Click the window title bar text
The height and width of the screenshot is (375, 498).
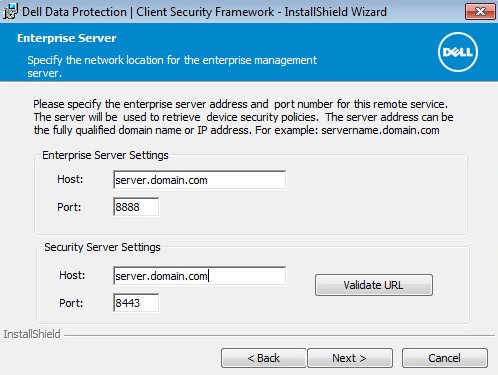point(204,12)
